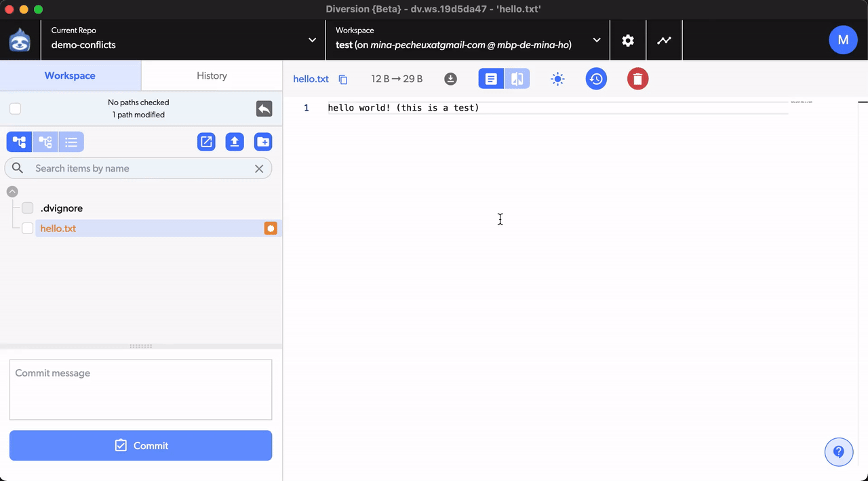Click the upload file icon
The width and height of the screenshot is (868, 481).
pyautogui.click(x=235, y=142)
